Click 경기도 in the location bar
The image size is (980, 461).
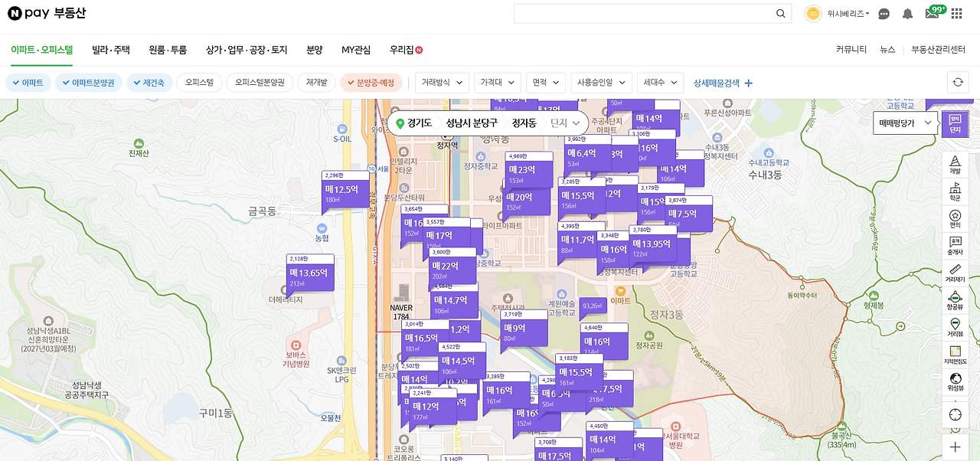(x=420, y=123)
